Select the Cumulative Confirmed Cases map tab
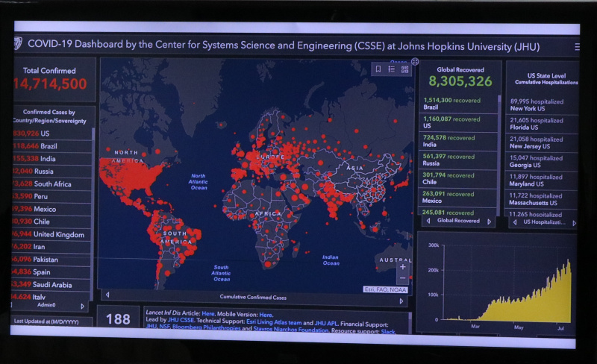Screen dimensions: 597x364 click(x=253, y=298)
